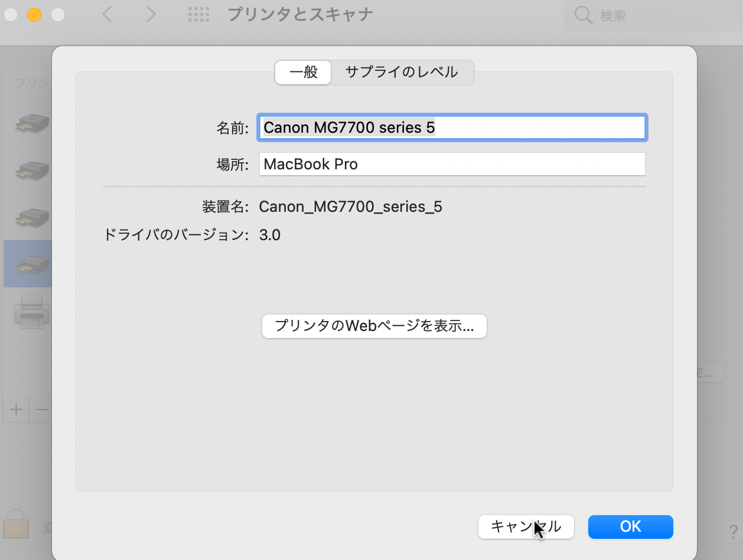This screenshot has height=560, width=743.
Task: Click the show all preferences grid icon
Action: pyautogui.click(x=198, y=15)
